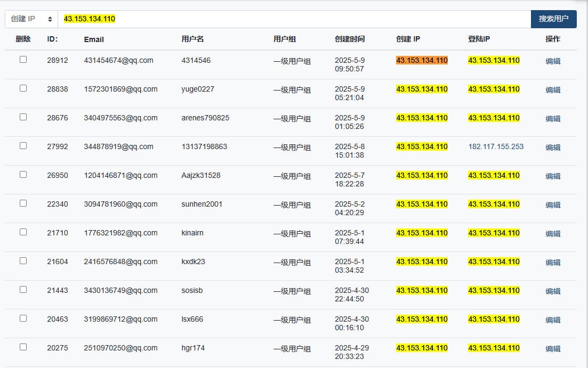Select email 1204146871@qq.com
This screenshot has width=588, height=368.
(121, 175)
